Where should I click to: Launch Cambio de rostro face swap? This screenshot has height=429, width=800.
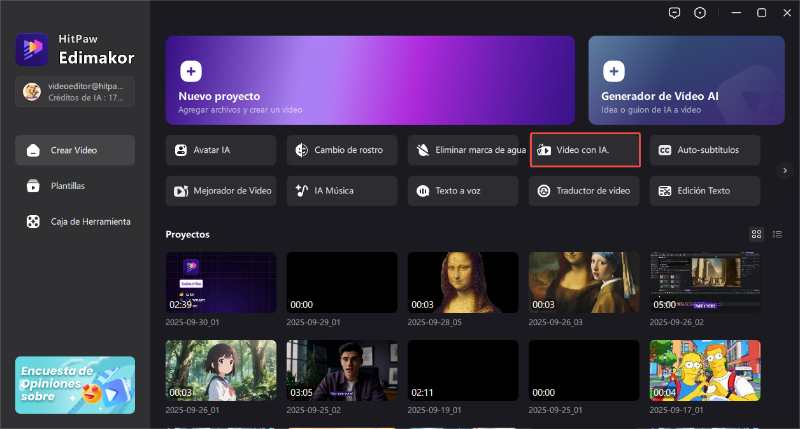[342, 150]
